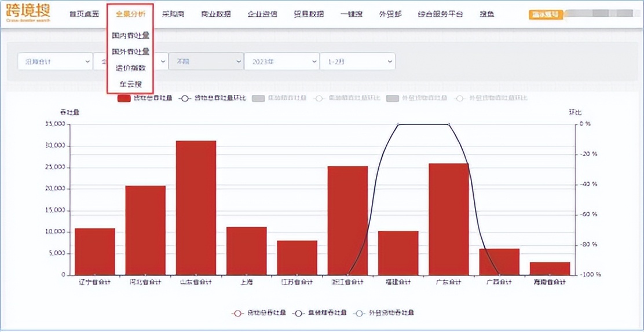Toggle greyed 集装箱吞吐量 bar series in top legend

click(x=279, y=98)
